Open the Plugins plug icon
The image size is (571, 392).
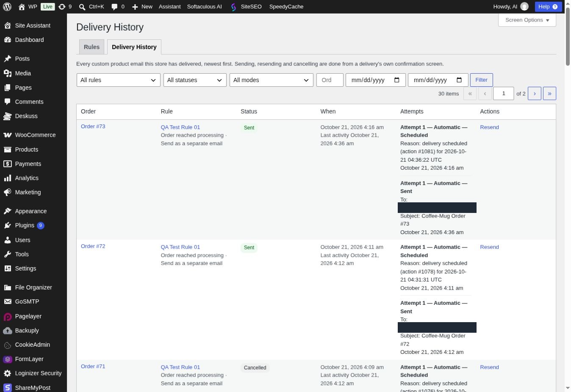(8, 226)
